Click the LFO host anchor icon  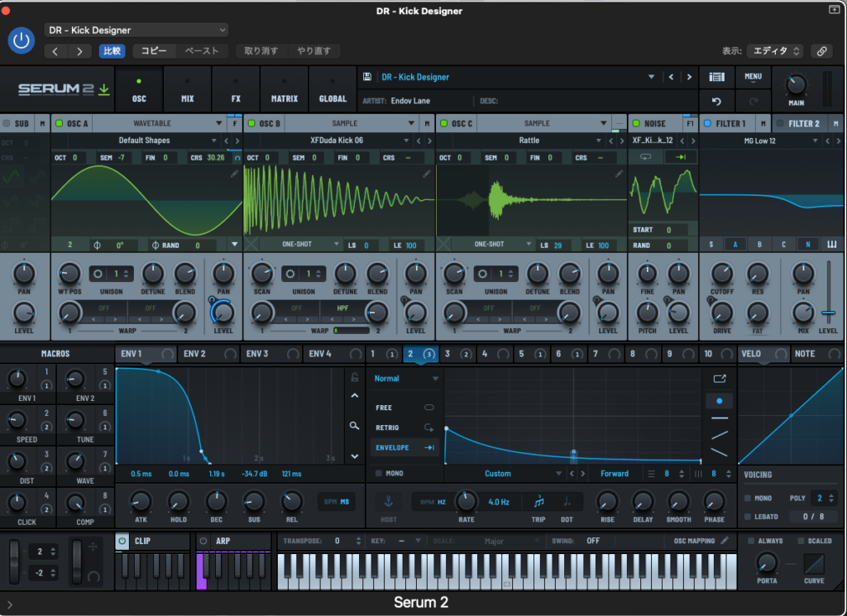388,502
